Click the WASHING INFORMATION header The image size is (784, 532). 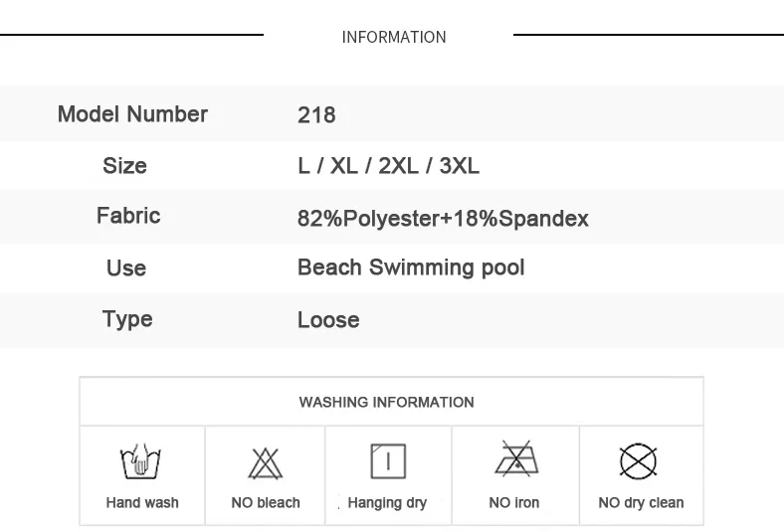386,402
